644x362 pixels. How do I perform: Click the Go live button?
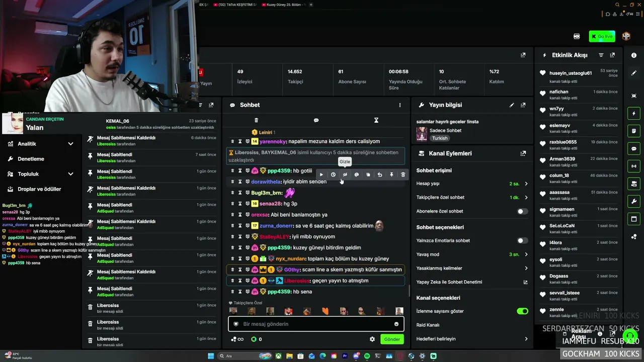(x=602, y=36)
